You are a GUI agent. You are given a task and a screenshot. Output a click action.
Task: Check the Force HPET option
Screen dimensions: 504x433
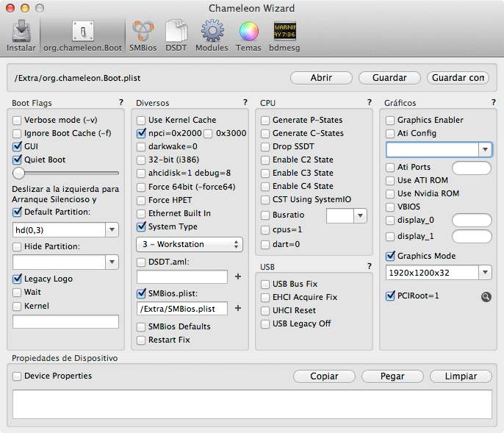pos(141,201)
